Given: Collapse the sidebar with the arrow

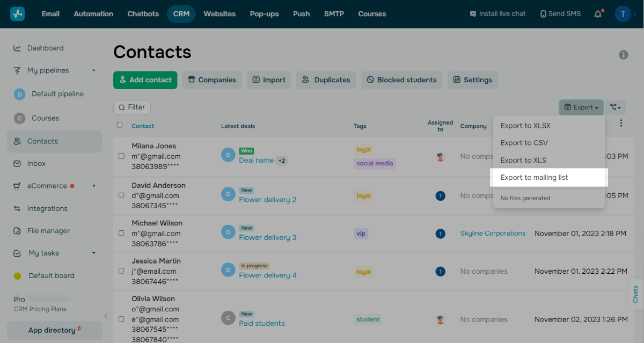Looking at the screenshot, I should [106, 316].
